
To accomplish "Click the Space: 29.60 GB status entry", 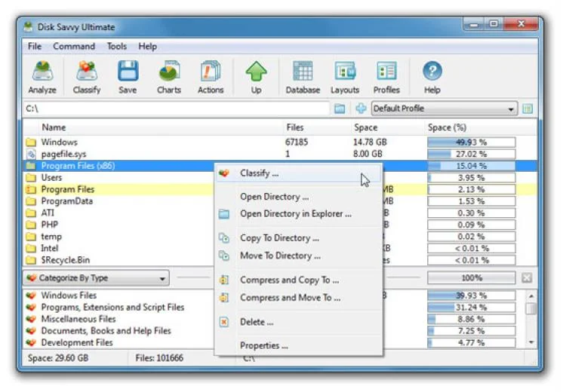I will point(58,358).
